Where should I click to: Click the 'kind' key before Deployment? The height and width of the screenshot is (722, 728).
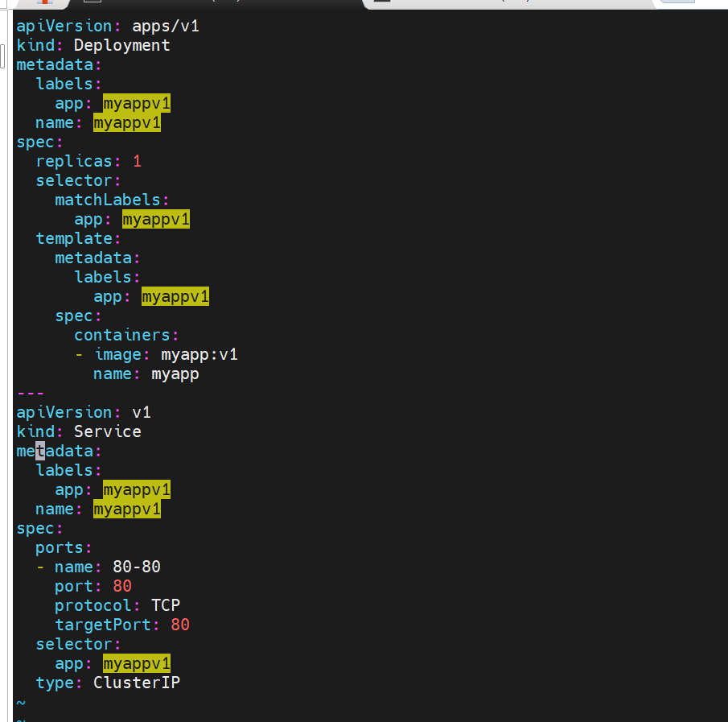[35, 46]
